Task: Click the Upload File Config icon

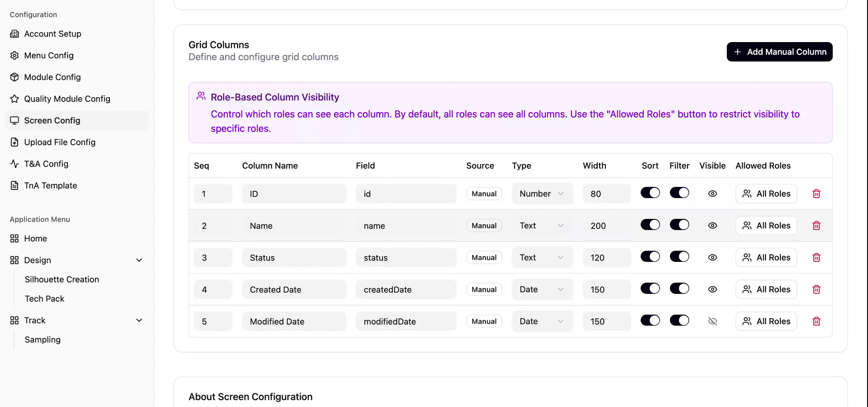Action: [x=14, y=142]
